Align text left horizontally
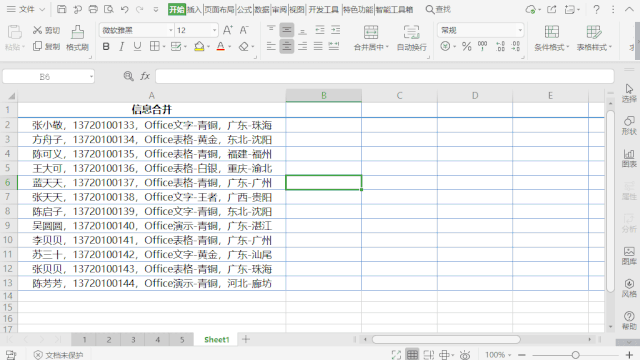640x360 pixels. click(x=271, y=47)
